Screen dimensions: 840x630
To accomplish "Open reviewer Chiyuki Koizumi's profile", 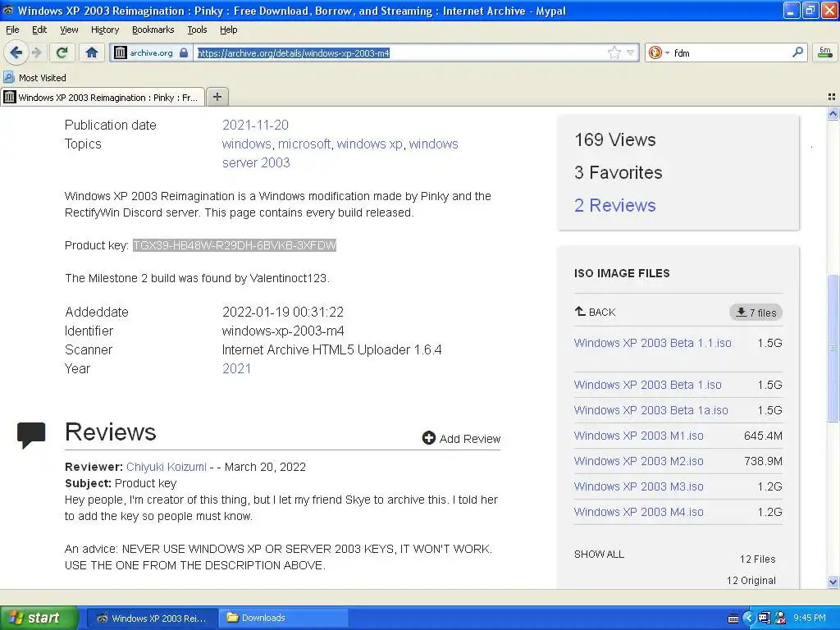I will (x=166, y=467).
